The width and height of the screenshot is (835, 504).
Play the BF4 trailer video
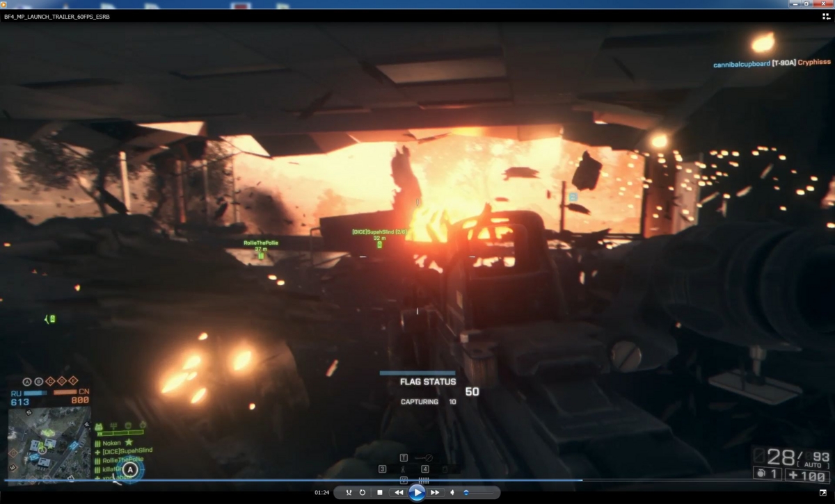417,492
